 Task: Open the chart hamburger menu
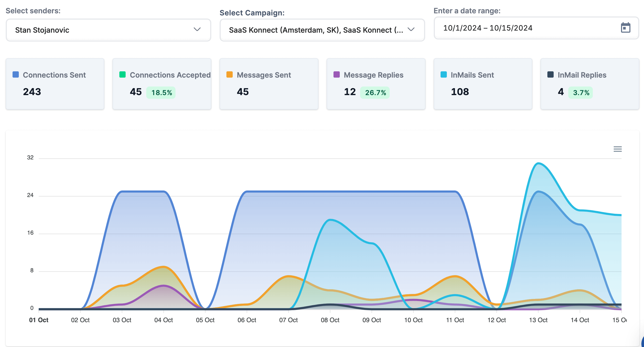[617, 149]
